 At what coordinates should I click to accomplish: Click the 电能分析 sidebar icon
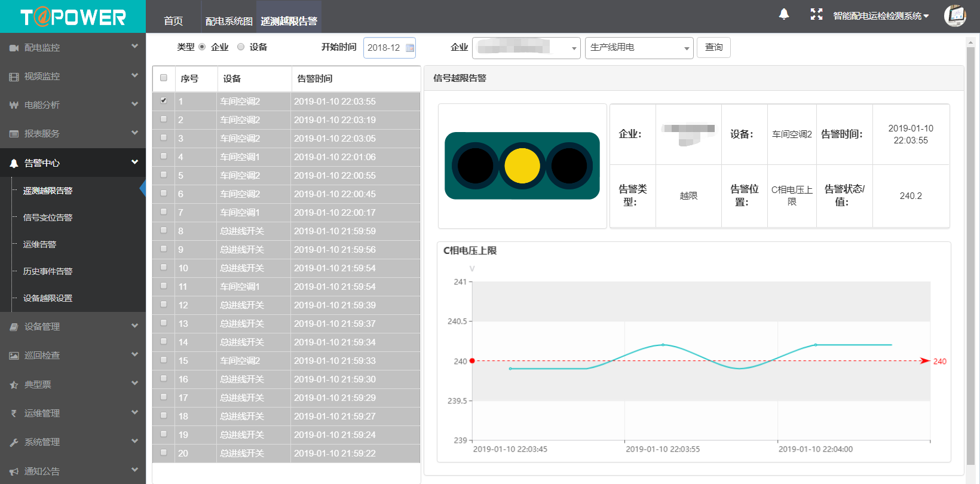[x=14, y=105]
